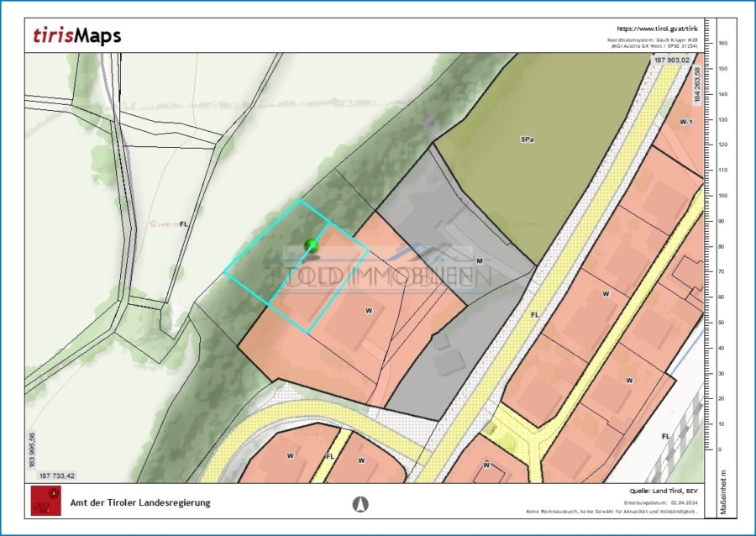
Task: Open the https://www.tirol.gv.at/tiris link
Action: tap(657, 29)
